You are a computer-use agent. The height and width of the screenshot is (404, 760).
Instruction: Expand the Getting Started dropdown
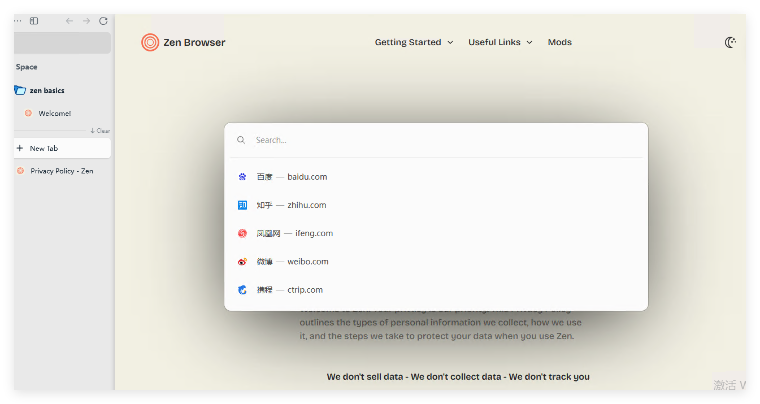click(414, 42)
